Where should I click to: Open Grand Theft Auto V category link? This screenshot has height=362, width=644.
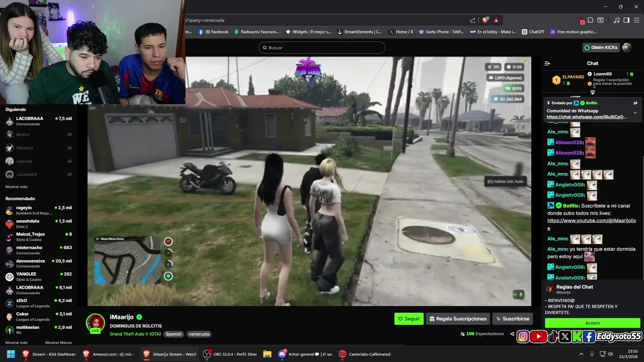click(135, 334)
